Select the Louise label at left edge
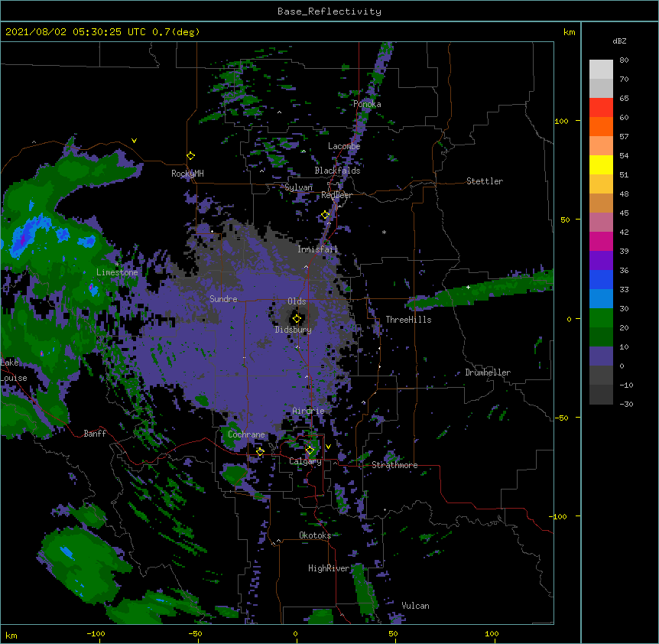Screen dimensions: 659x644 tap(14, 378)
